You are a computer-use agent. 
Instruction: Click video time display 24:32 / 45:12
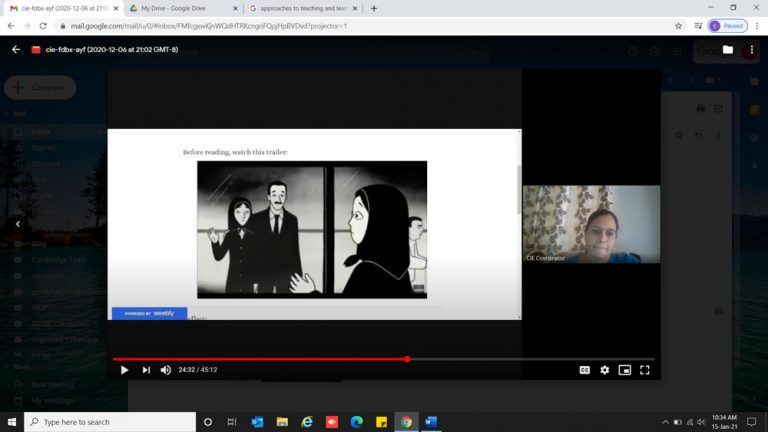(198, 370)
